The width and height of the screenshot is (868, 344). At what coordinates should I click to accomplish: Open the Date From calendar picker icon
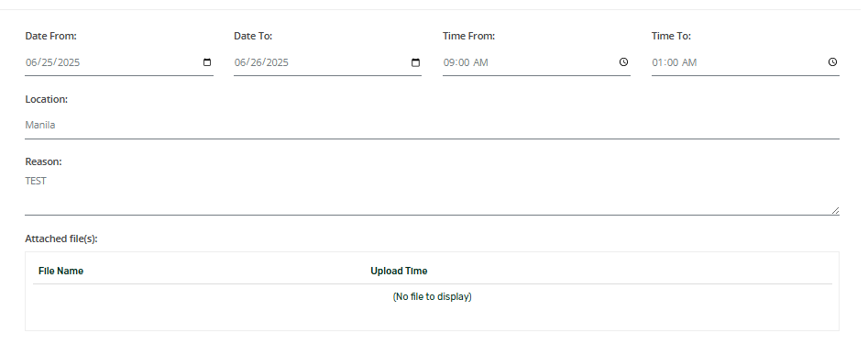(207, 62)
